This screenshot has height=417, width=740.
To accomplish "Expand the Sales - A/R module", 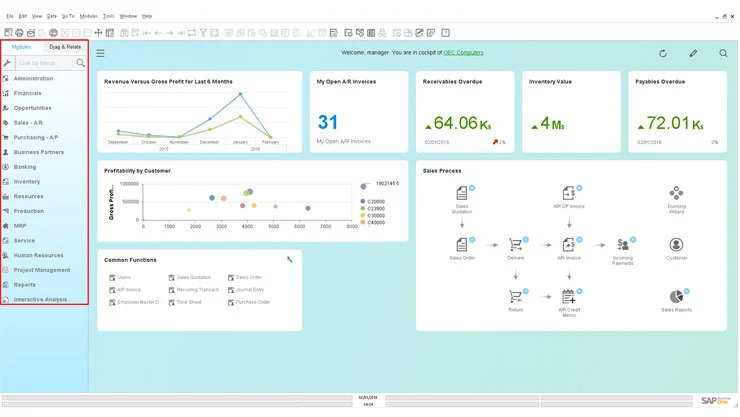I will pyautogui.click(x=28, y=123).
